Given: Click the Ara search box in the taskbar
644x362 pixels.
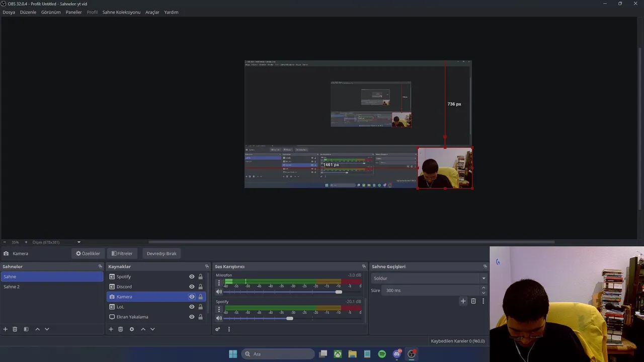Looking at the screenshot, I should (278, 354).
